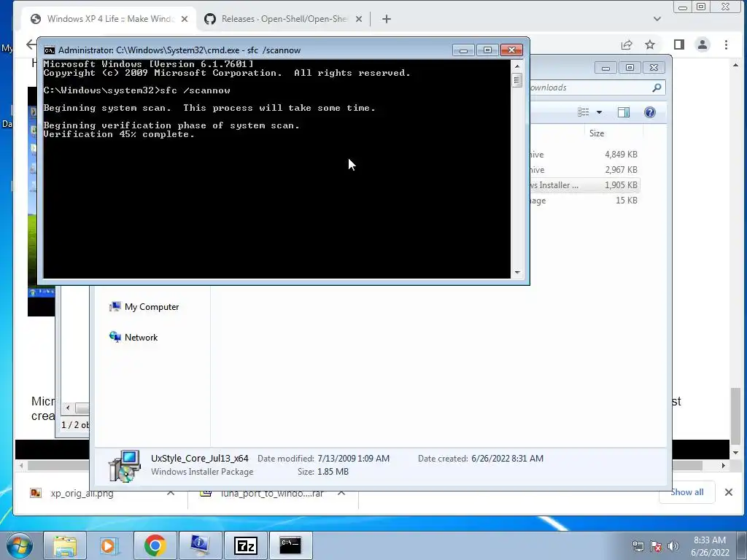
Task: Switch to Chrome in taskbar
Action: (155, 545)
